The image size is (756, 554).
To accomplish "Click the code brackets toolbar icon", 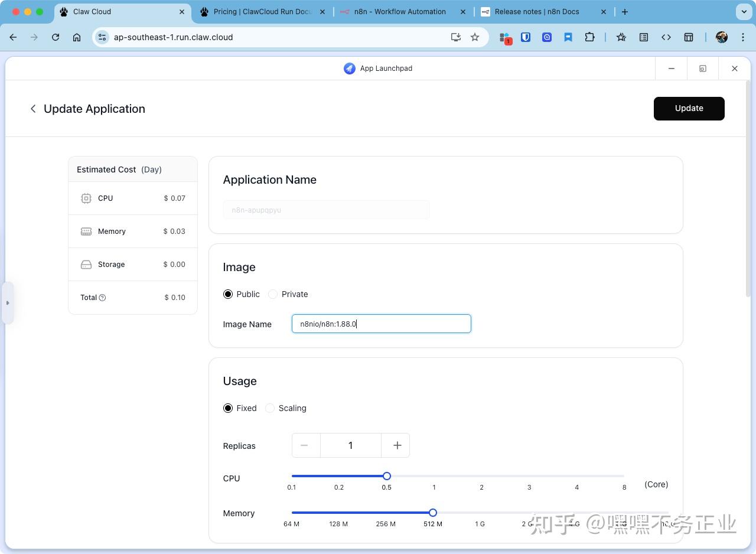I will coord(666,37).
